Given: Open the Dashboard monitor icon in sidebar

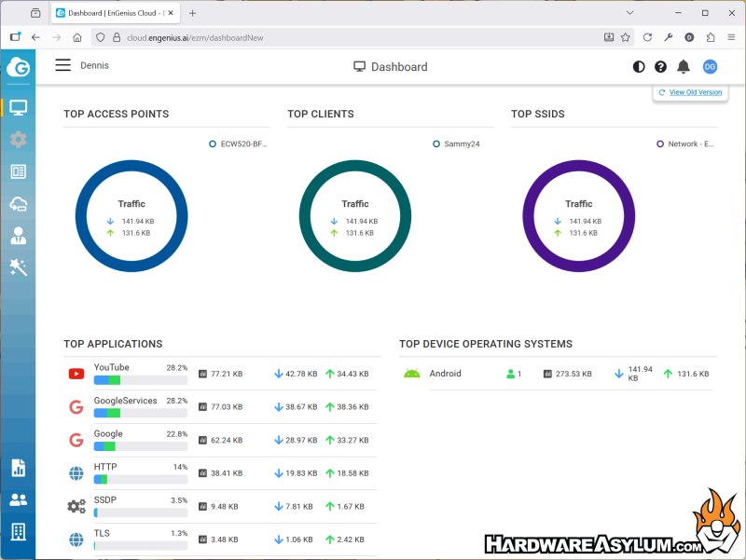Looking at the screenshot, I should pos(18,107).
